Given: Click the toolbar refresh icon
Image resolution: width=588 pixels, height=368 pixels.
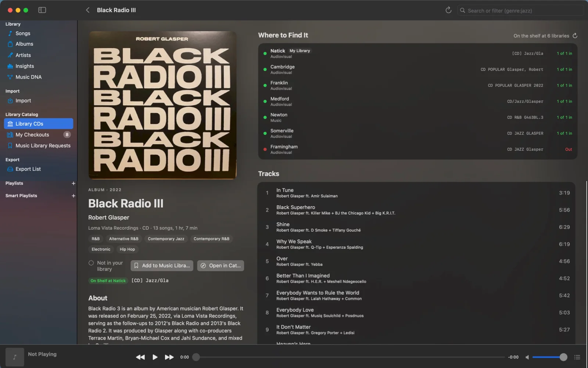Looking at the screenshot, I should click(448, 10).
